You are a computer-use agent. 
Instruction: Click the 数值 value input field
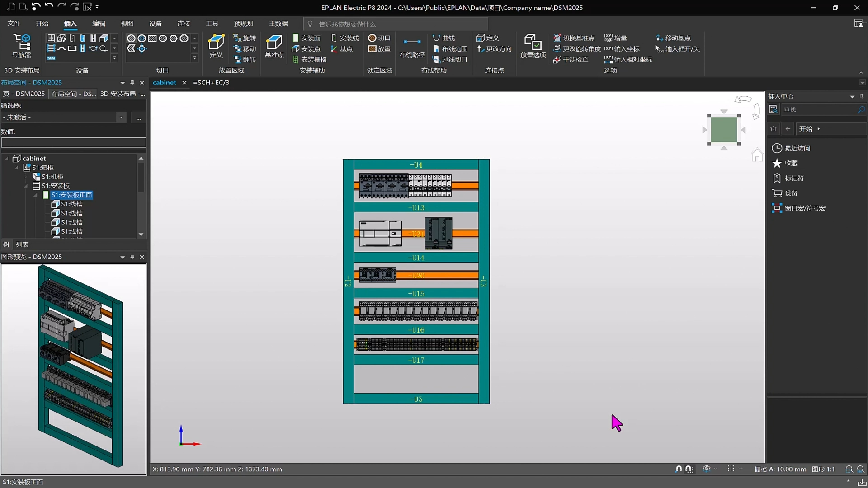73,143
